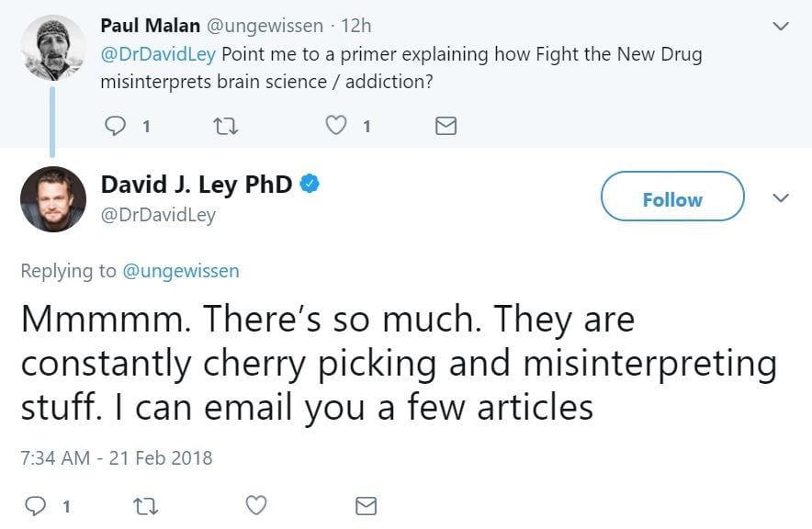Like Paul Malan's tweet
The width and height of the screenshot is (812, 529).
pos(338,127)
